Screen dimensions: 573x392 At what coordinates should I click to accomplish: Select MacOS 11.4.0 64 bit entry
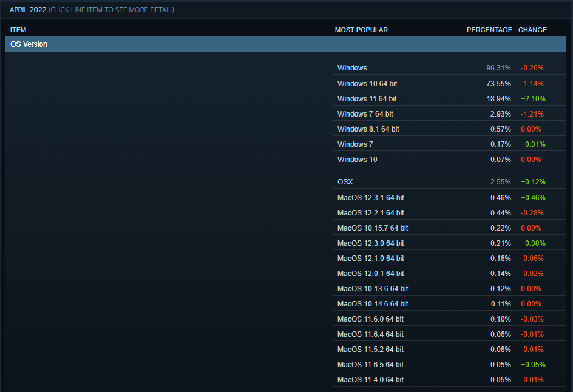tap(449, 380)
